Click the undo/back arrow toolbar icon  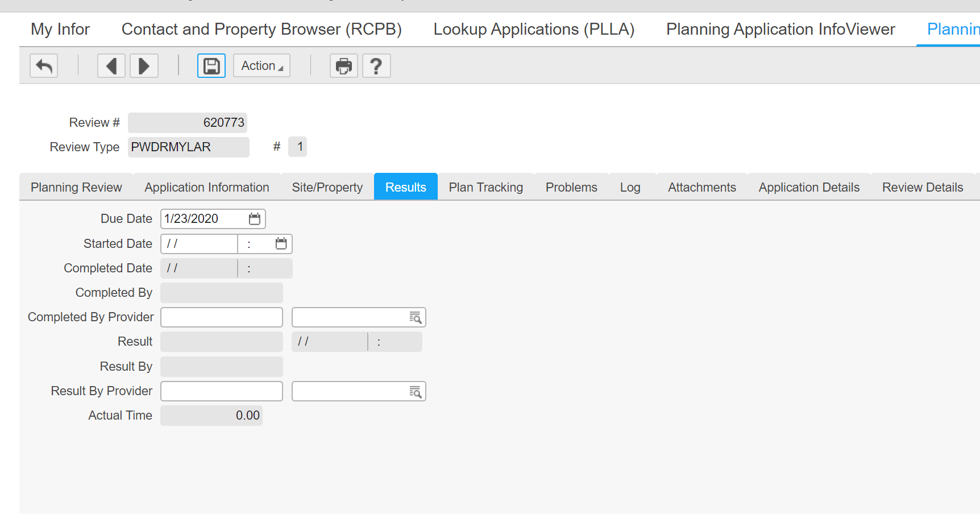click(x=44, y=66)
